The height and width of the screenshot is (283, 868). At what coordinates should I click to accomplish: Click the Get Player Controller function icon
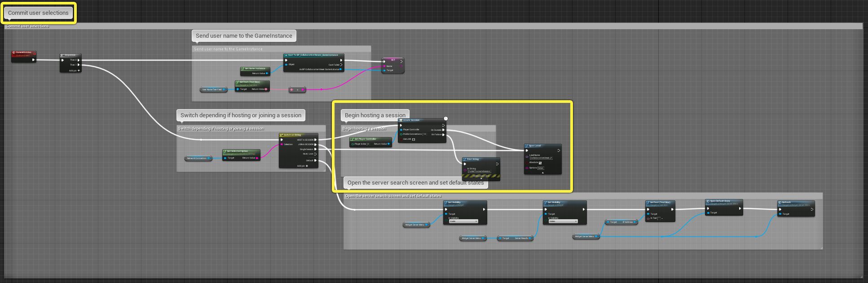click(x=352, y=139)
